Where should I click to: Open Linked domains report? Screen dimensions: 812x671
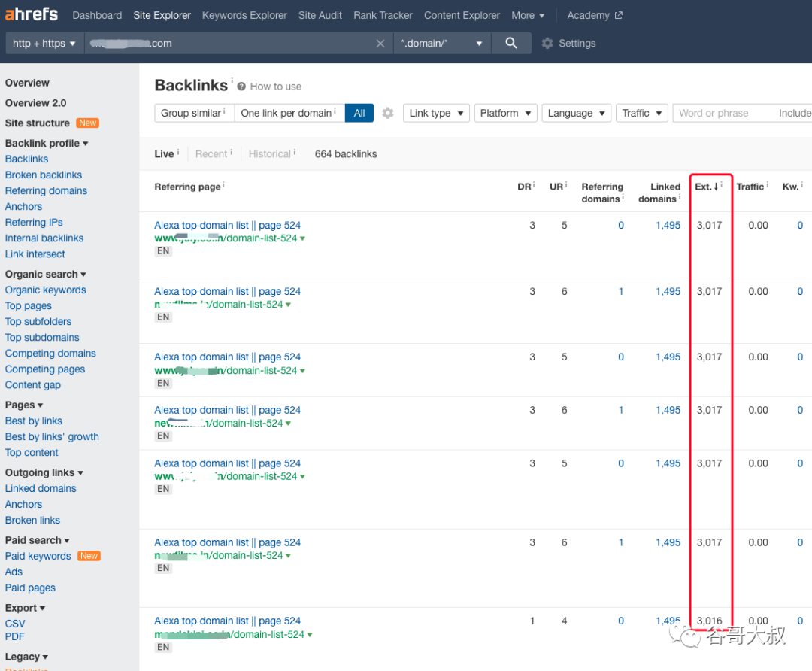point(41,489)
